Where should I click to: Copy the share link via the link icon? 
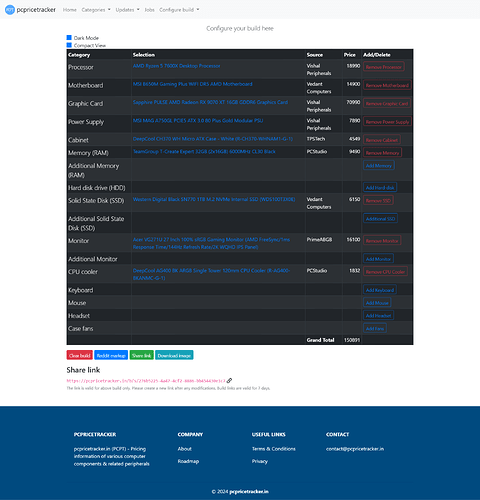click(x=229, y=380)
